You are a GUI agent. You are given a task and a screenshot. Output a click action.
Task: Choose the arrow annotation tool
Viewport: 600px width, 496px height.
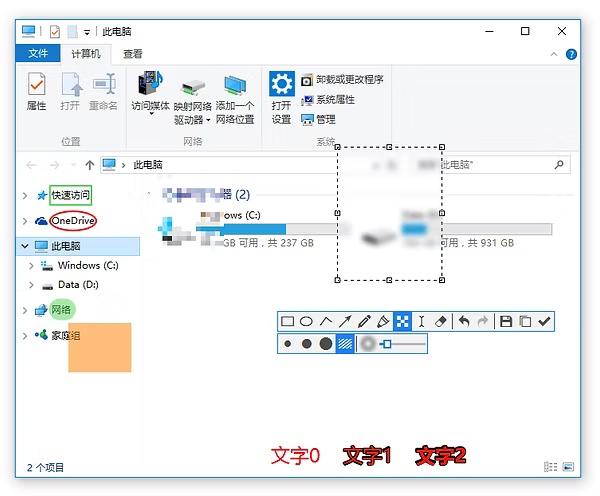click(345, 322)
